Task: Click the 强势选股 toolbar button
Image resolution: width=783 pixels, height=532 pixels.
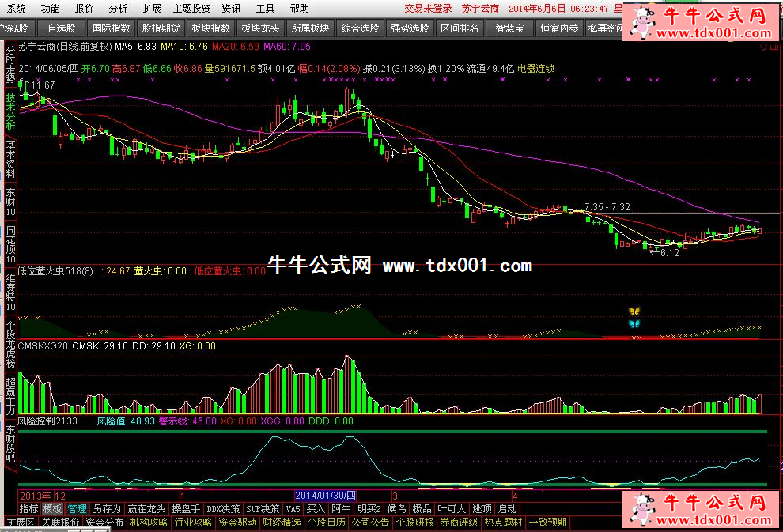Action: (x=410, y=28)
